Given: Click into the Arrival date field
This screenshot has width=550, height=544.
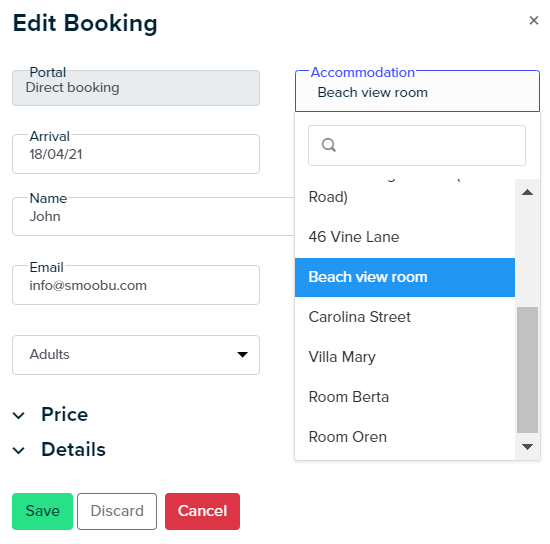Looking at the screenshot, I should (136, 154).
